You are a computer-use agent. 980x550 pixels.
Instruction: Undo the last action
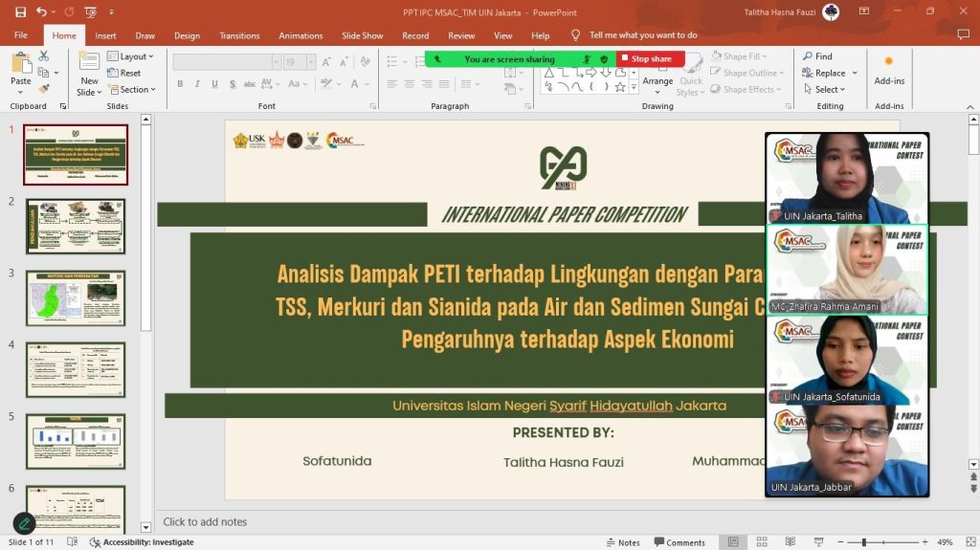41,11
